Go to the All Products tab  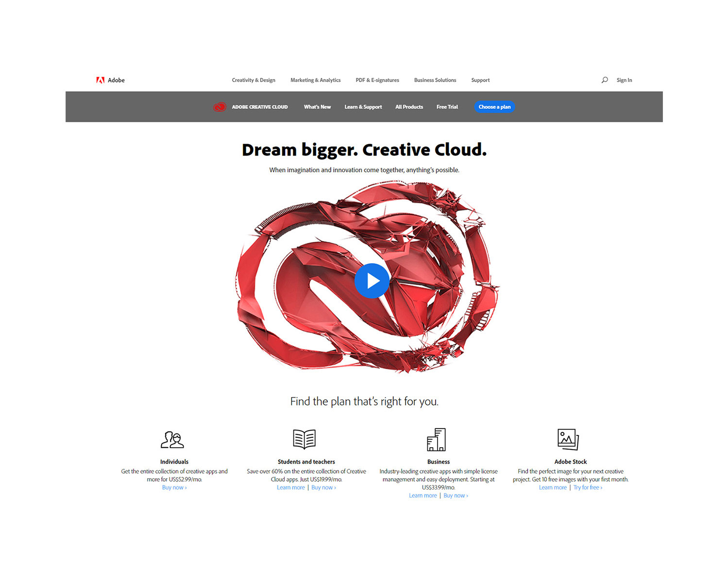click(409, 107)
